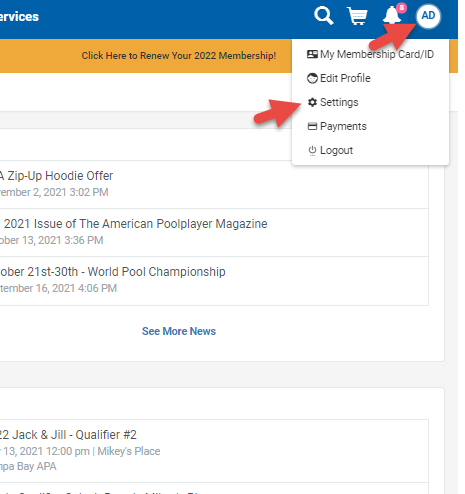
Task: Open Settings from the profile menu
Action: coord(370,102)
